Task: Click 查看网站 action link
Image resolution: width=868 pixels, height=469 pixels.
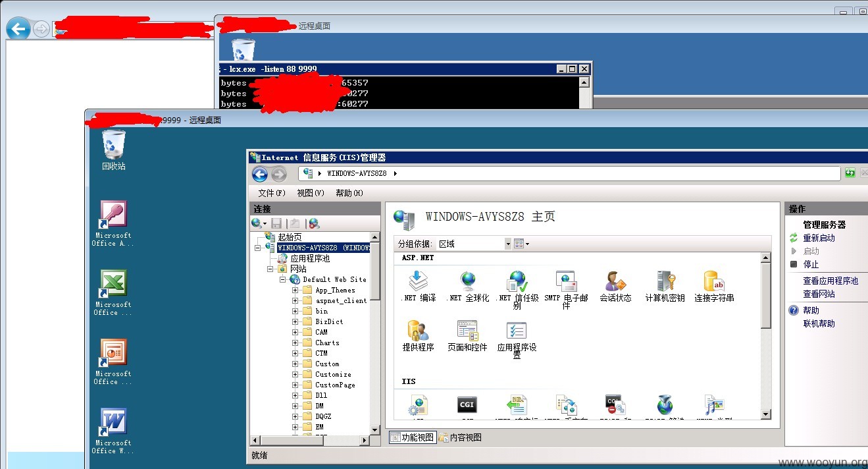Action: pos(819,294)
